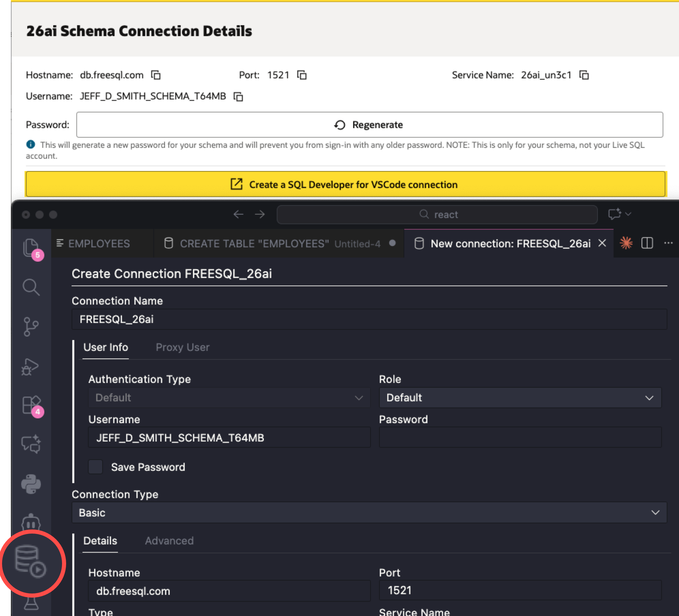Open Source Control view icon
This screenshot has height=616, width=679.
pos(31,327)
